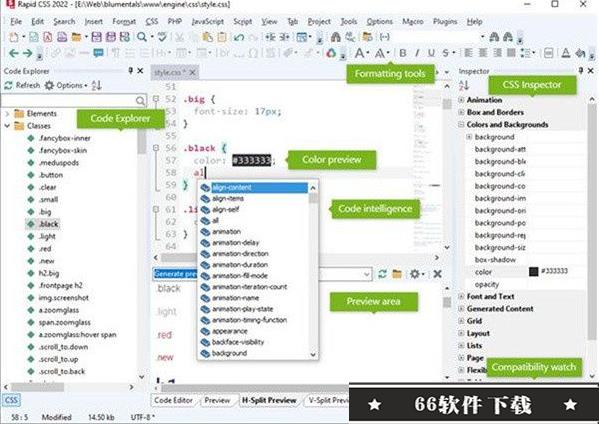This screenshot has width=599, height=424.
Task: Click the Save All icon
Action: click(x=110, y=37)
